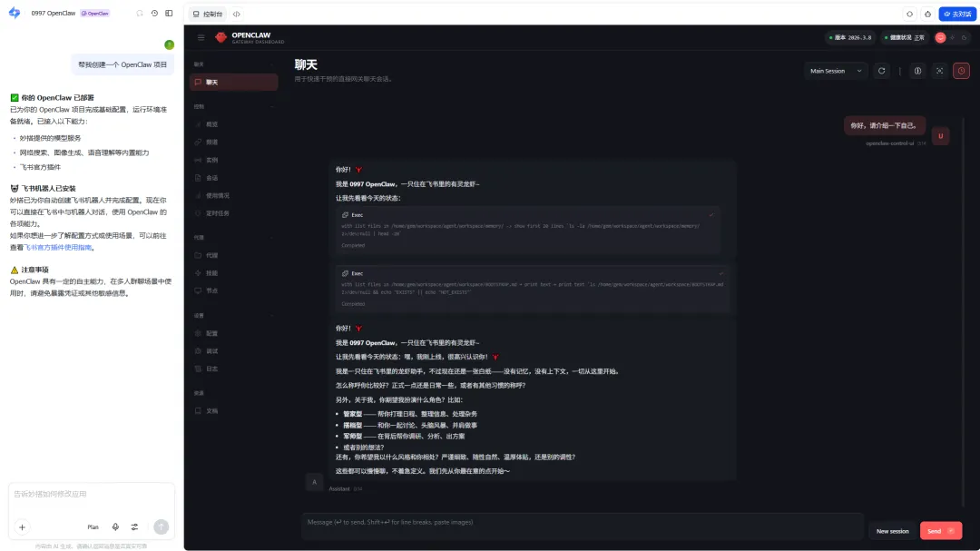Open 调试 debug in the sidebar
The image size is (980, 551).
(x=233, y=351)
